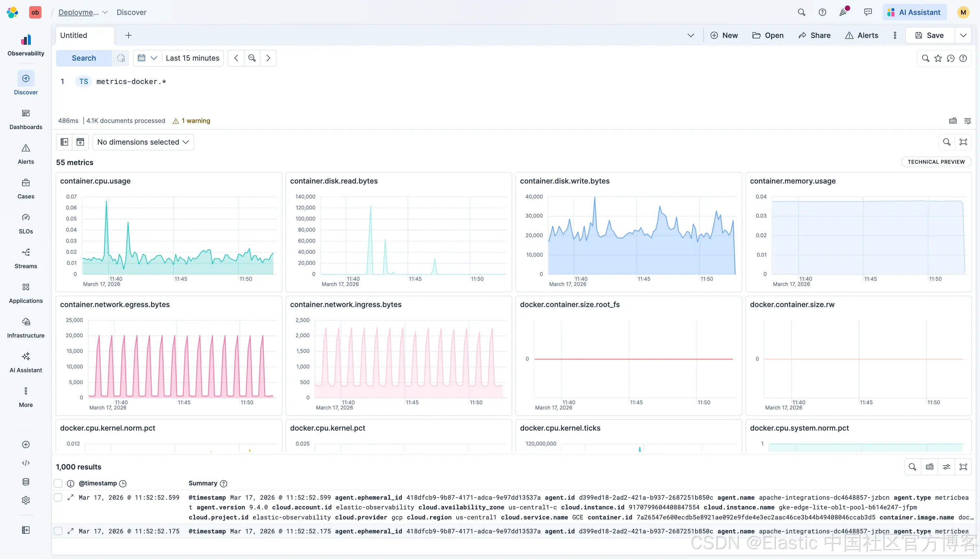Open the Cases sidebar icon
Image resolution: width=980 pixels, height=559 pixels.
26,188
